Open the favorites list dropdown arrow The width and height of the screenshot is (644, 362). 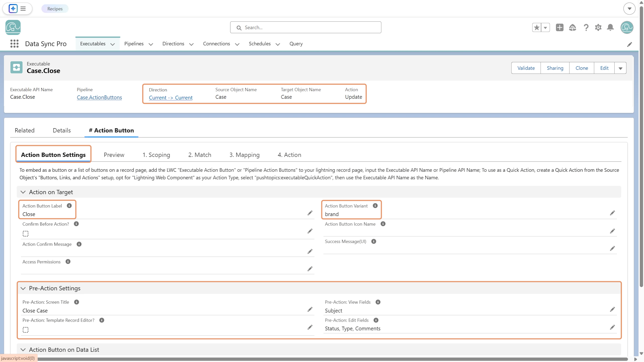point(546,27)
